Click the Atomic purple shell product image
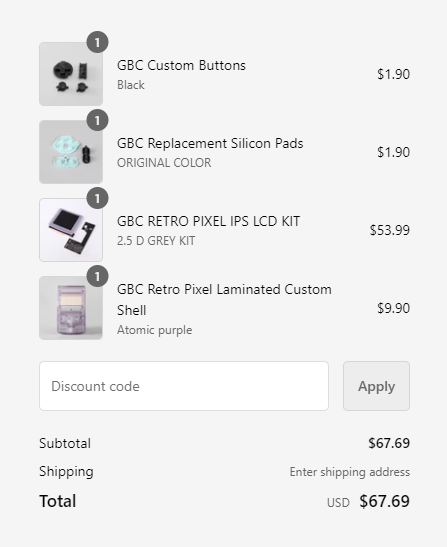The image size is (447, 547). [71, 308]
